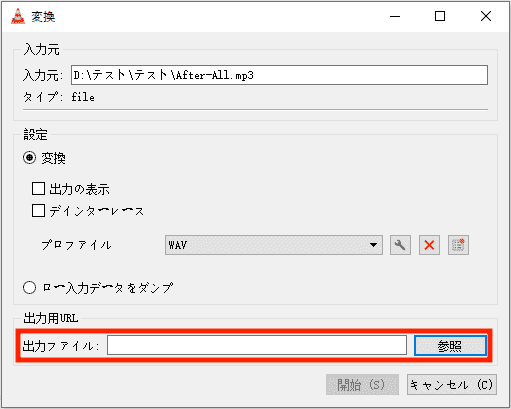Minimize the 変換 dialog window
511x409 pixels.
[395, 16]
